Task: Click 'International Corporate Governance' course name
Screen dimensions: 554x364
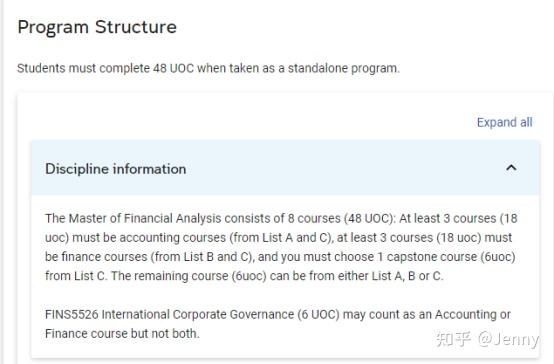Action: 198,315
